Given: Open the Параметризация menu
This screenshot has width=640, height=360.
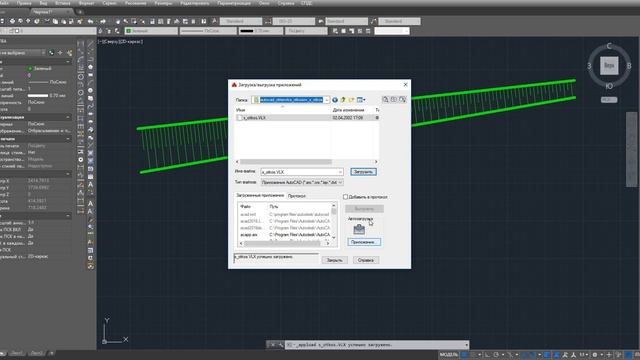Looking at the screenshot, I should pyautogui.click(x=234, y=3).
